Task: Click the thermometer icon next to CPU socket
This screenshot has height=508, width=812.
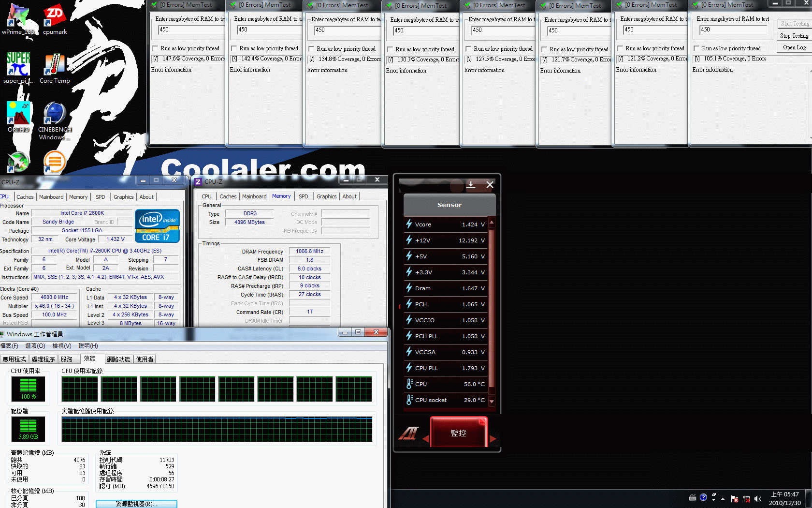Action: click(409, 400)
